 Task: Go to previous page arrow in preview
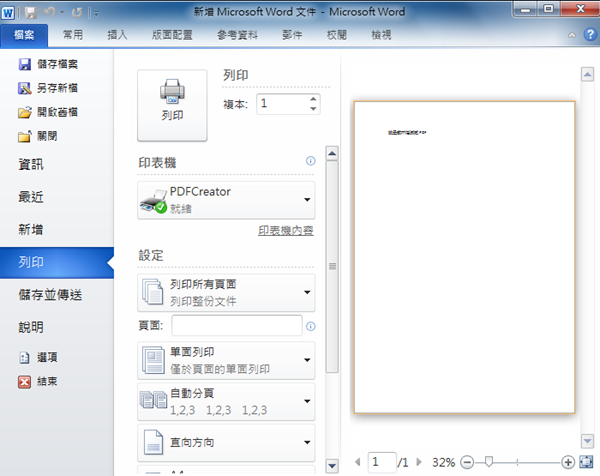tap(358, 462)
